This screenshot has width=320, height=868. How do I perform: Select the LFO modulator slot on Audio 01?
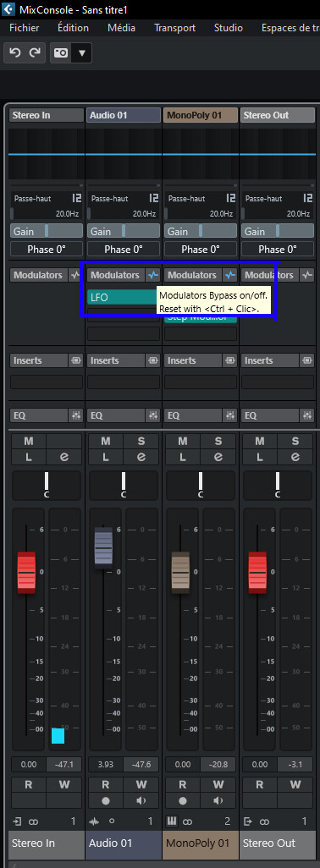pyautogui.click(x=122, y=297)
